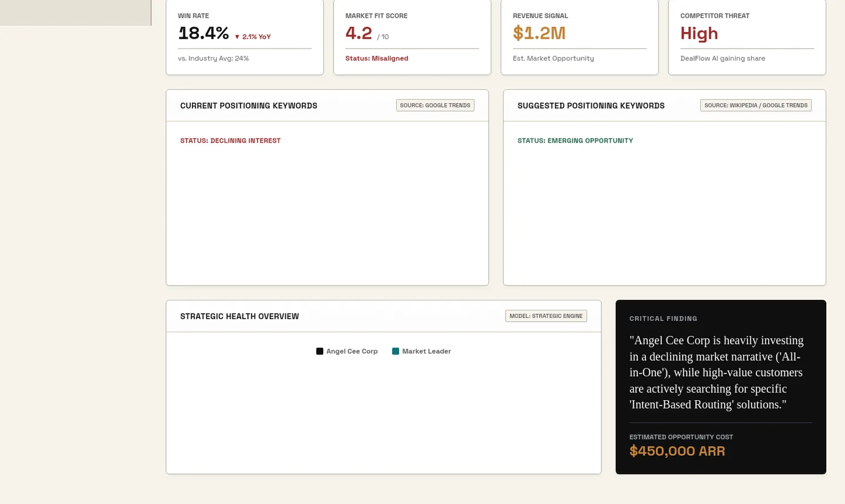Toggle the Angel Cee Corp legend entry
The image size is (845, 504).
pyautogui.click(x=347, y=351)
